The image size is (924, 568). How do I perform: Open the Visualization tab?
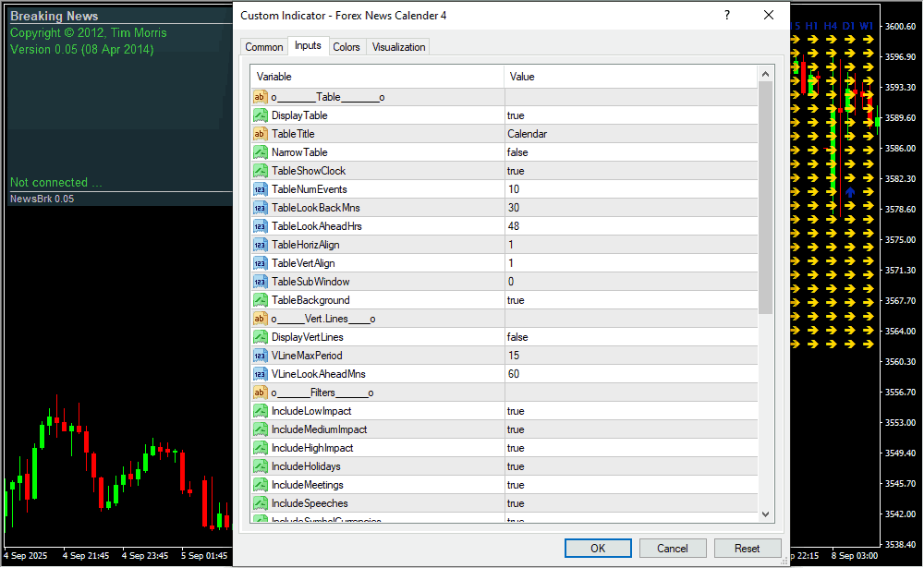click(399, 47)
